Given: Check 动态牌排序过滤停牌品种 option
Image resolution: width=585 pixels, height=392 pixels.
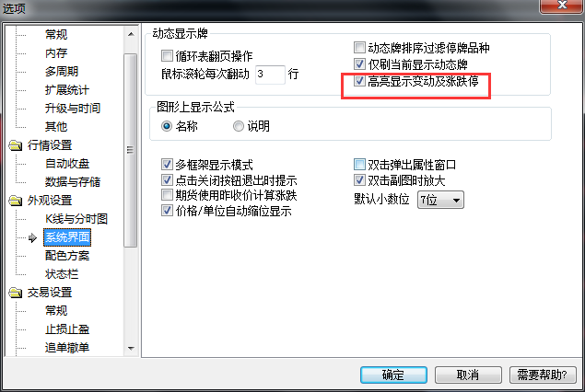Looking at the screenshot, I should (x=359, y=47).
